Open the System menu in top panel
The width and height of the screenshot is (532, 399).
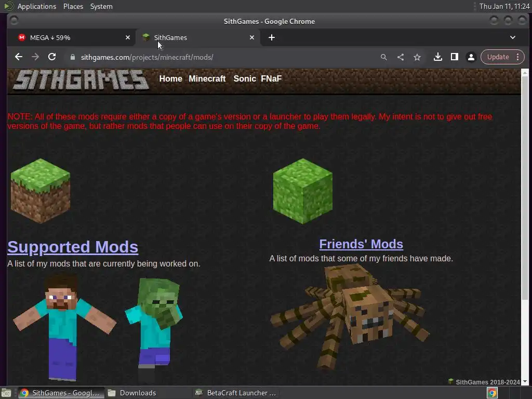101,6
